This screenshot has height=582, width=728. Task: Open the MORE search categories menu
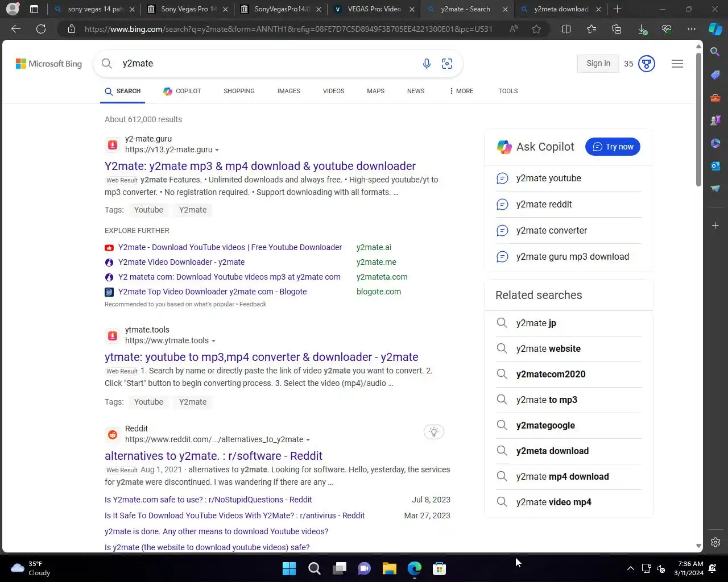(461, 91)
